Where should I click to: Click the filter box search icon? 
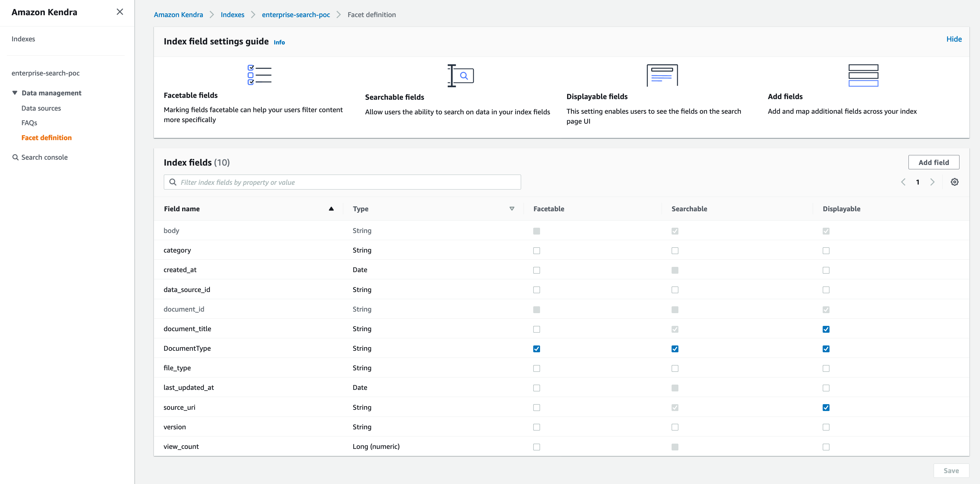pos(173,182)
